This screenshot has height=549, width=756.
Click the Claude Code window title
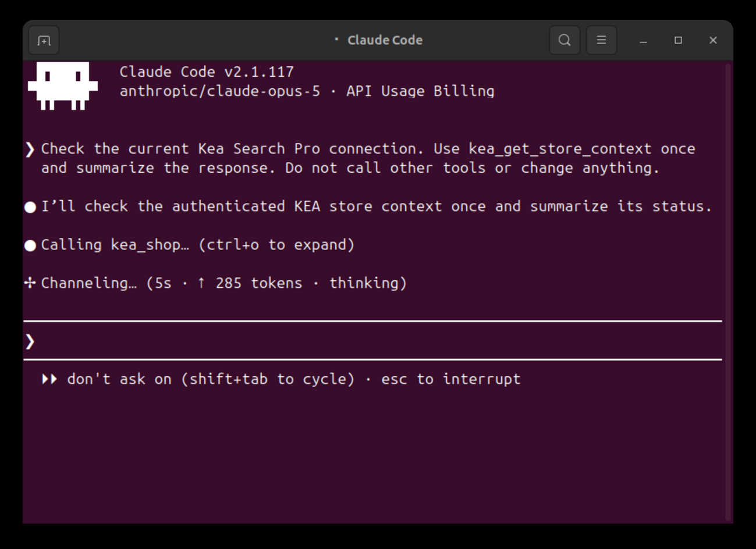[385, 40]
